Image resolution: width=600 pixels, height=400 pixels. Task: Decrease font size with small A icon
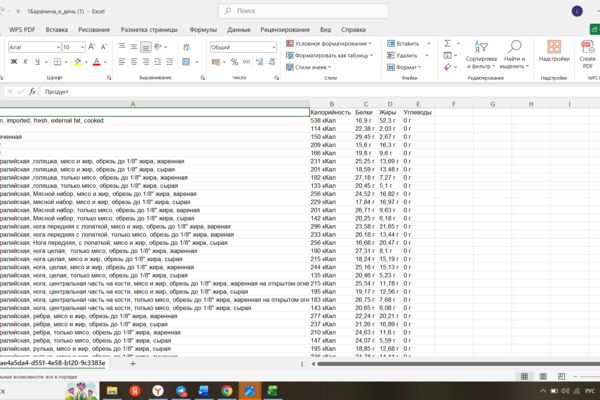click(104, 47)
